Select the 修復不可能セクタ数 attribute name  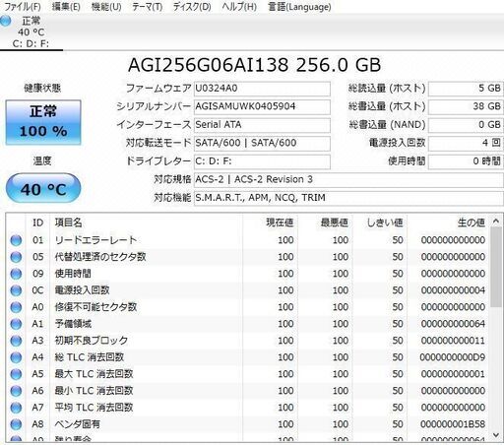coord(95,307)
